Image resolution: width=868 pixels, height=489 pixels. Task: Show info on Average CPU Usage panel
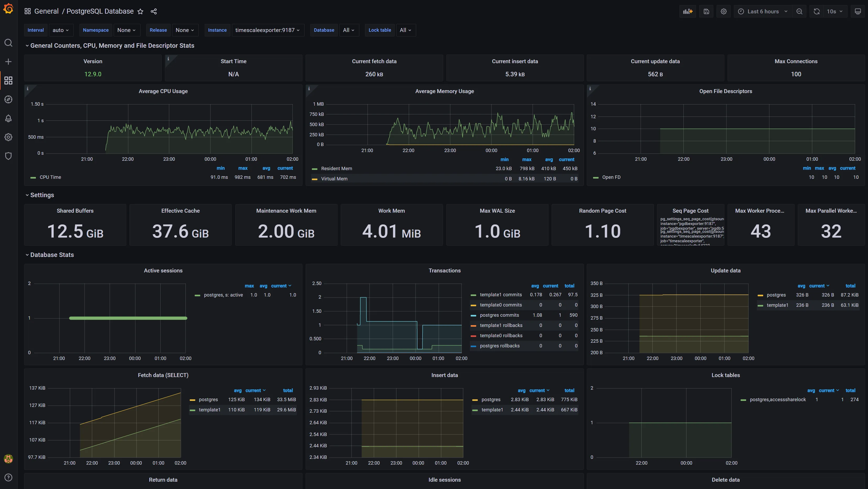(x=28, y=89)
